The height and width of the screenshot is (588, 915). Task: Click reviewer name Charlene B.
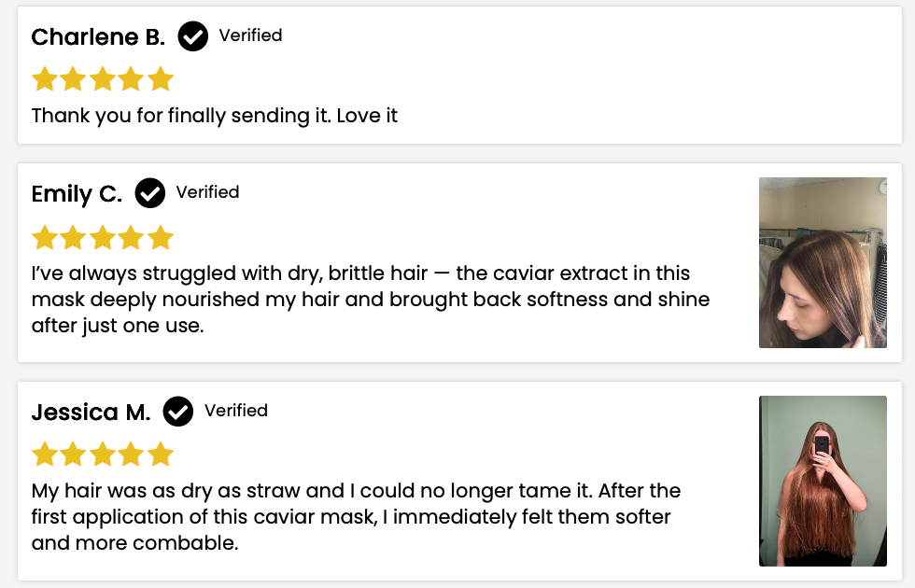98,37
